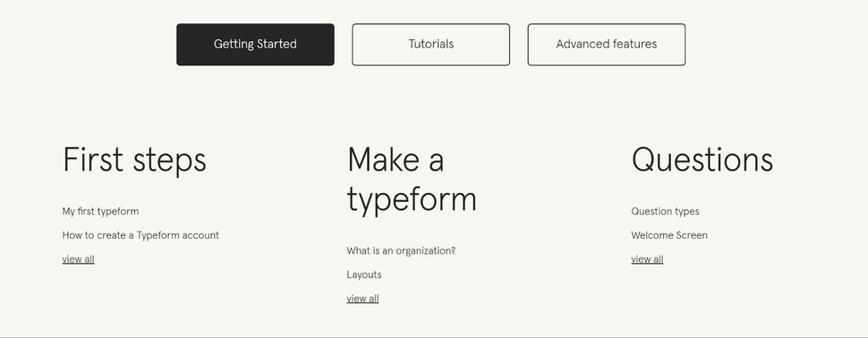The height and width of the screenshot is (338, 868).
Task: Switch to the Tutorials tab
Action: [x=430, y=44]
